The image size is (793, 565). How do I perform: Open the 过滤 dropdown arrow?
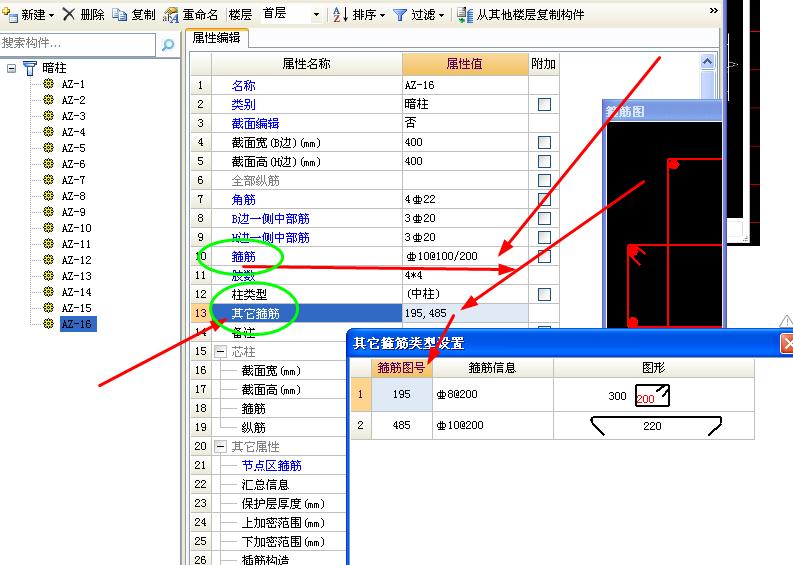pos(442,16)
